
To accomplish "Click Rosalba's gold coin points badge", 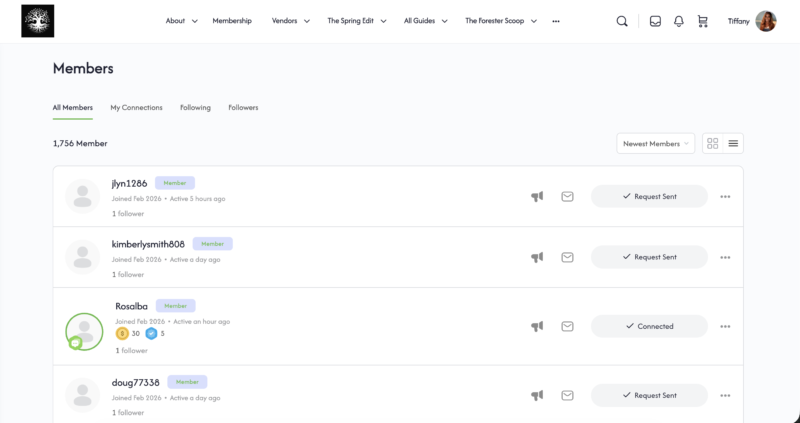I will tap(122, 334).
